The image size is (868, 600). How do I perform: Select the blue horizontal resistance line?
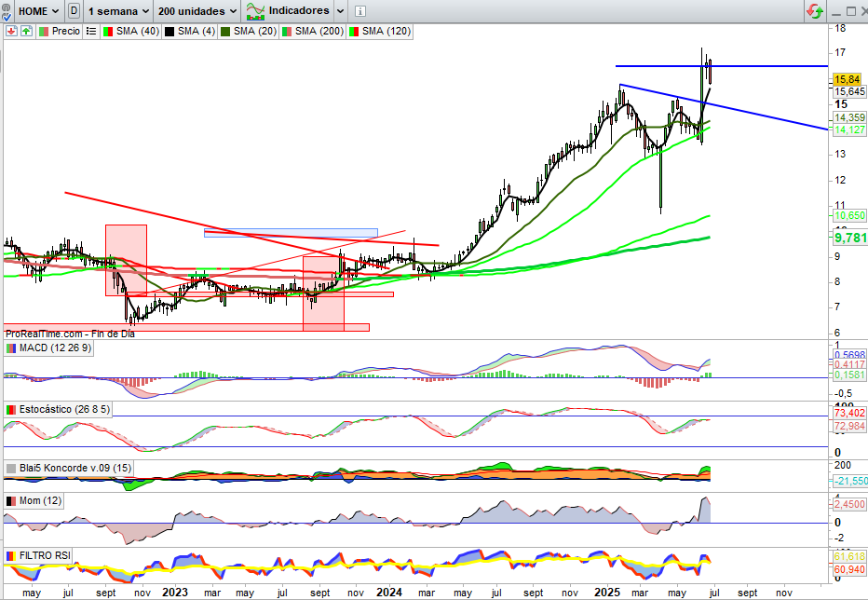(721, 66)
